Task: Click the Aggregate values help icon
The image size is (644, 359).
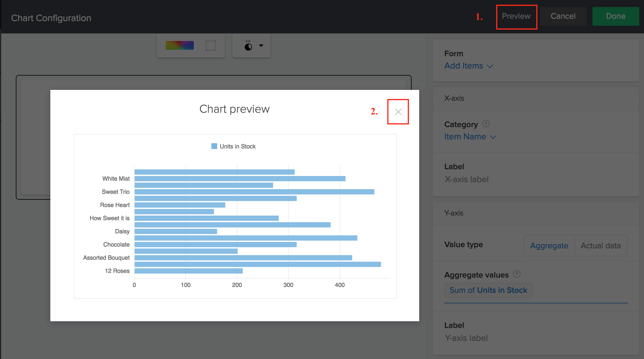Action: [517, 274]
